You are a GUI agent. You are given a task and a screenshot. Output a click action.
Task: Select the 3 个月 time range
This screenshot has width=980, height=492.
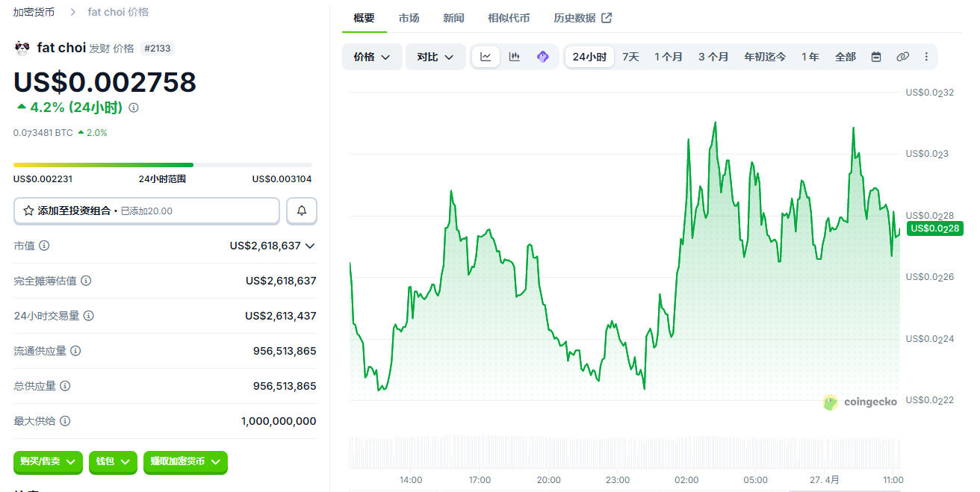click(x=713, y=57)
